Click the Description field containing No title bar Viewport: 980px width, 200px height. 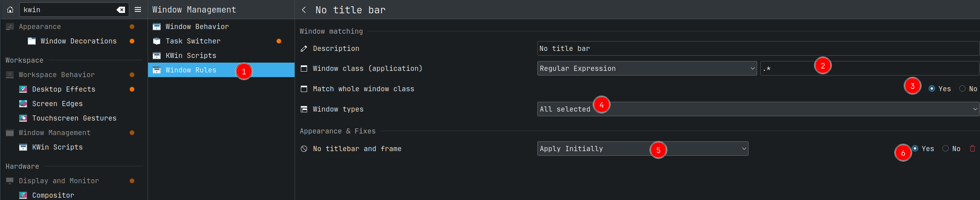[758, 49]
